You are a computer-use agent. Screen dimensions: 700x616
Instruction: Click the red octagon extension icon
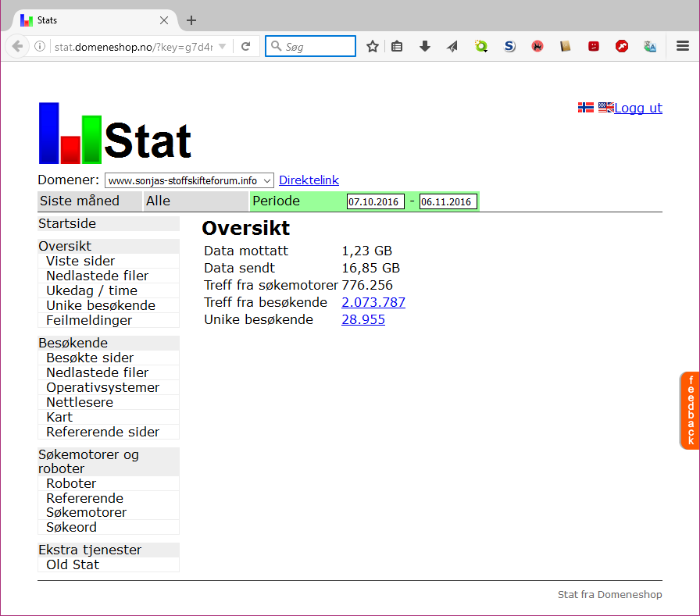pos(621,46)
